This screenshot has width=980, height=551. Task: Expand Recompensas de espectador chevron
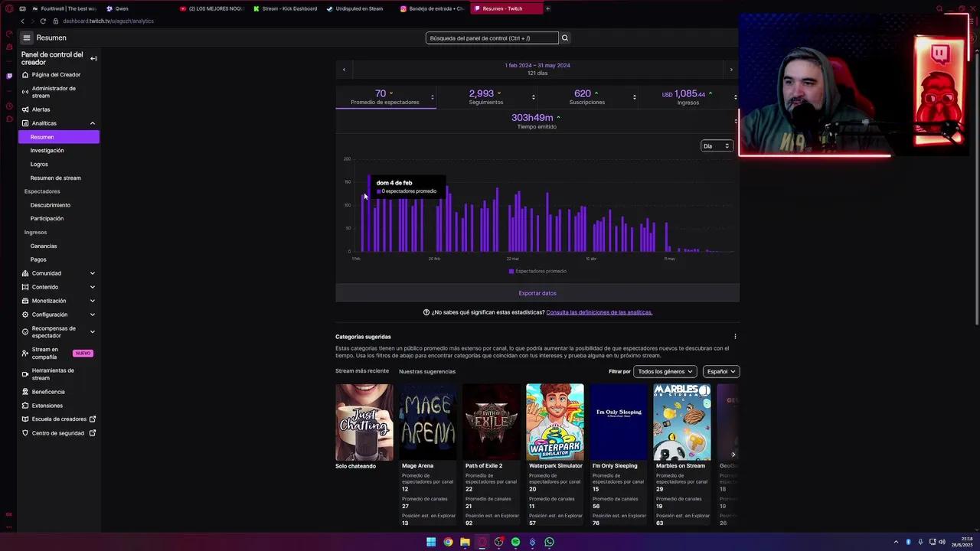(x=93, y=332)
